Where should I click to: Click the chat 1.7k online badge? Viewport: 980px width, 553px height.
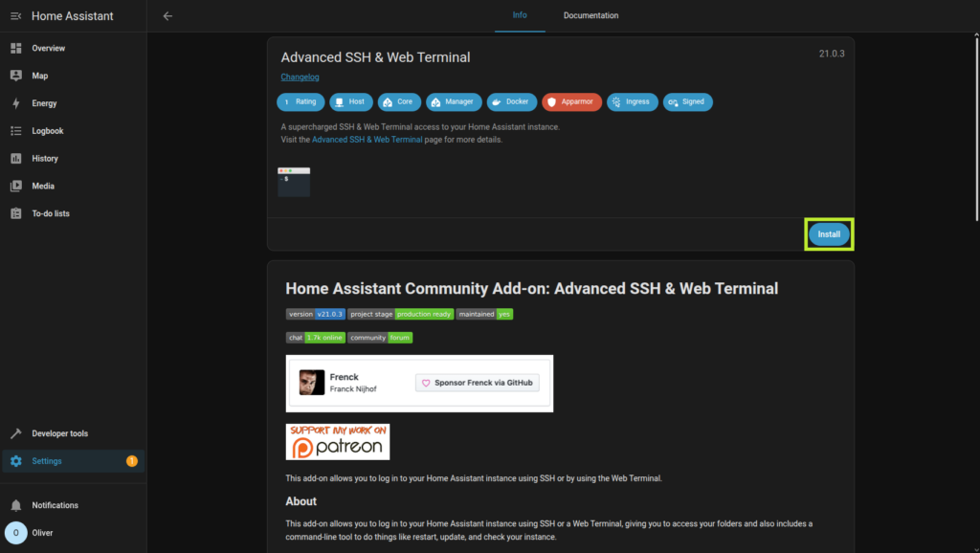316,338
